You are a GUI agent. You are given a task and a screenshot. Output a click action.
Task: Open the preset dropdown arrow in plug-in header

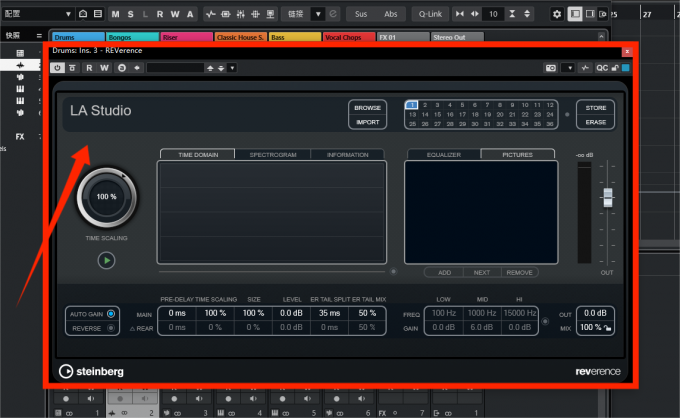pos(232,68)
